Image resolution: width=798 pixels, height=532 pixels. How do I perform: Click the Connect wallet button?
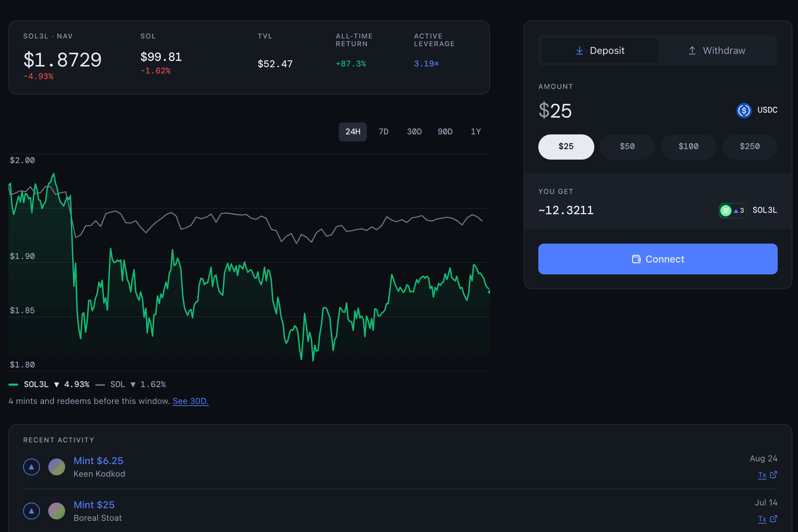pos(658,259)
